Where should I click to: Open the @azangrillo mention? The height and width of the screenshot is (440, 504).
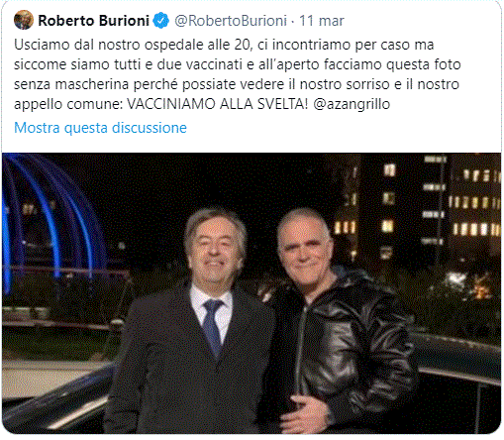pyautogui.click(x=352, y=104)
